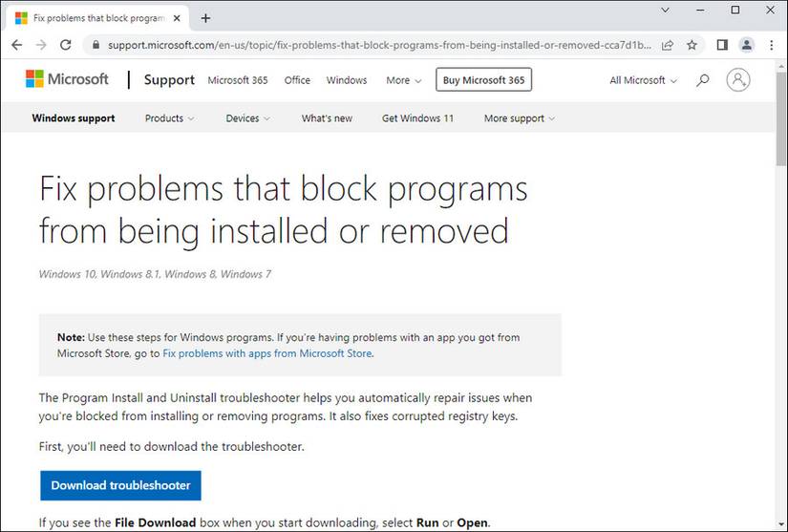
Task: Open the Products dropdown menu
Action: click(x=169, y=118)
